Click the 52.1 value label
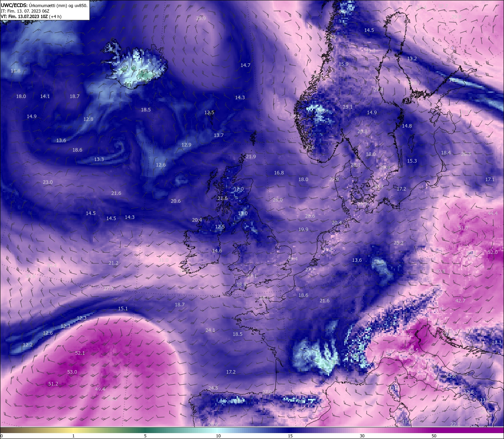This screenshot has height=439, width=504. pyautogui.click(x=80, y=353)
